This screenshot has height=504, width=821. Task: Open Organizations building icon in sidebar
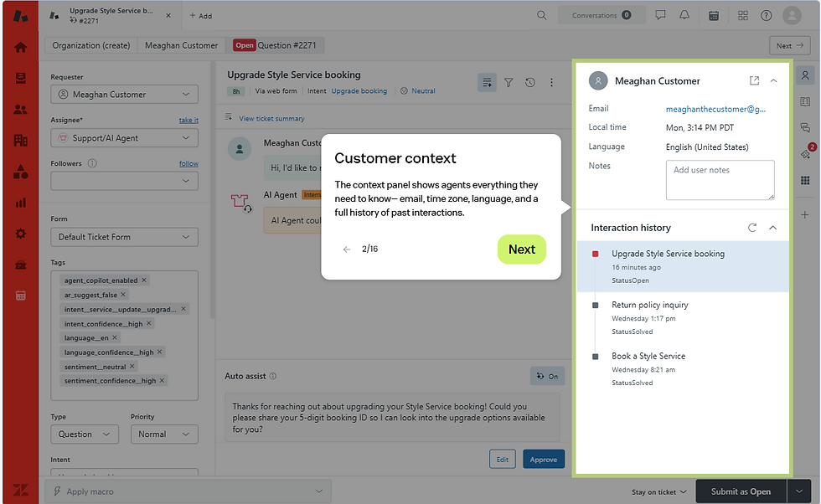[x=20, y=141]
